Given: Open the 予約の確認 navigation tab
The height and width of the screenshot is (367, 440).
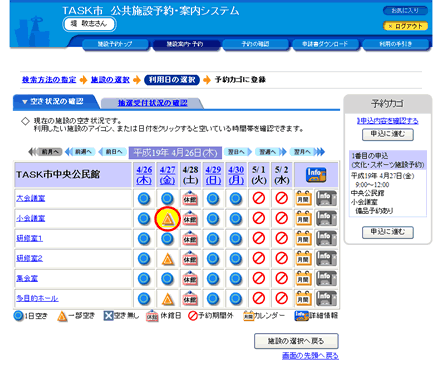Looking at the screenshot, I should click(255, 44).
